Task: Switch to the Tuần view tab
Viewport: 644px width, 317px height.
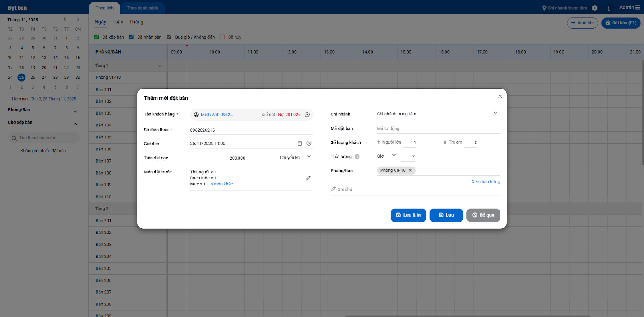Action: pos(118,22)
